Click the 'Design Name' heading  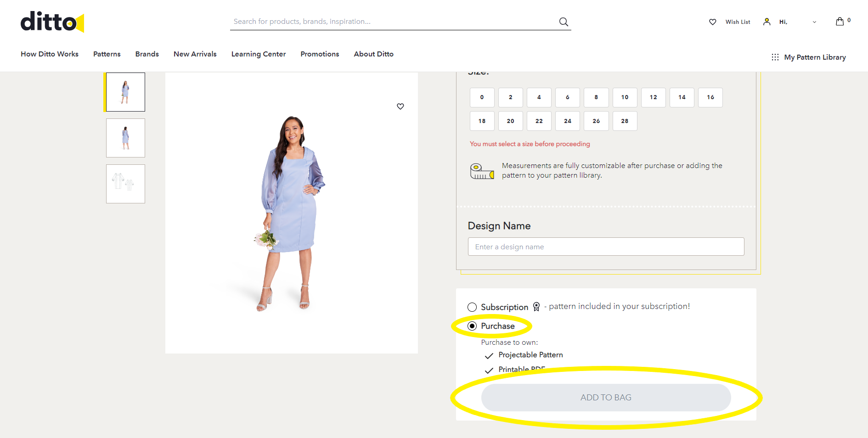click(499, 226)
